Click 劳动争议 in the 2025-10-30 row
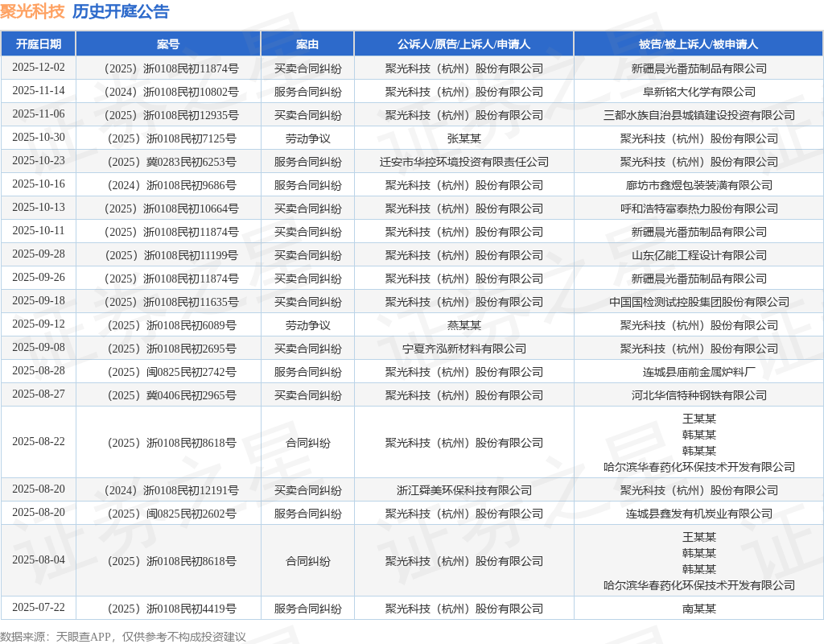The width and height of the screenshot is (824, 644). tap(307, 138)
